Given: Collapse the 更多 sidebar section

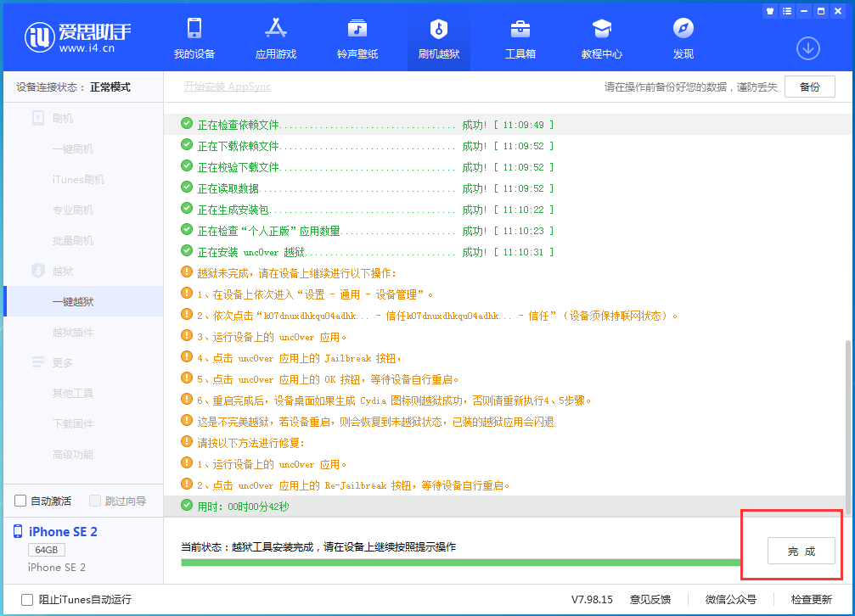Looking at the screenshot, I should [x=63, y=362].
